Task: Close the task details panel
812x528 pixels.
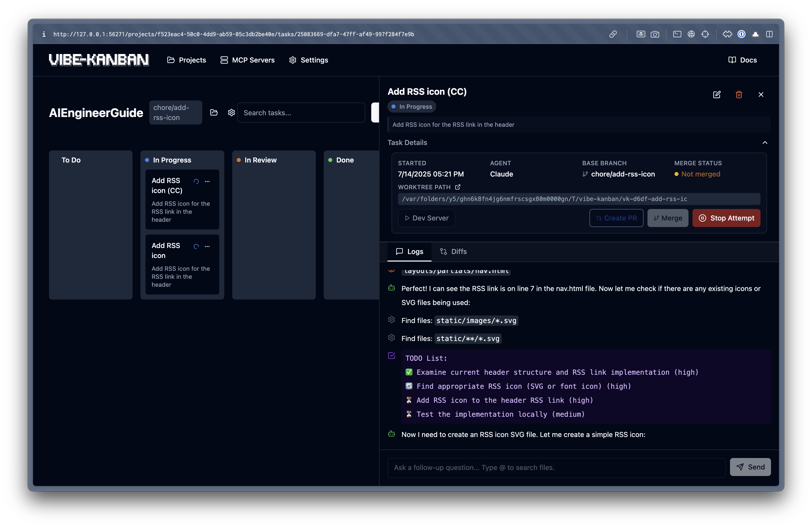Action: (761, 94)
